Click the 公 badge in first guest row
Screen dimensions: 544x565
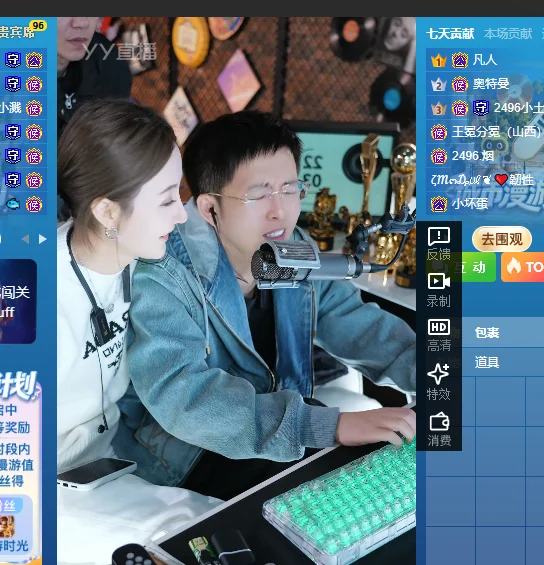tap(34, 60)
